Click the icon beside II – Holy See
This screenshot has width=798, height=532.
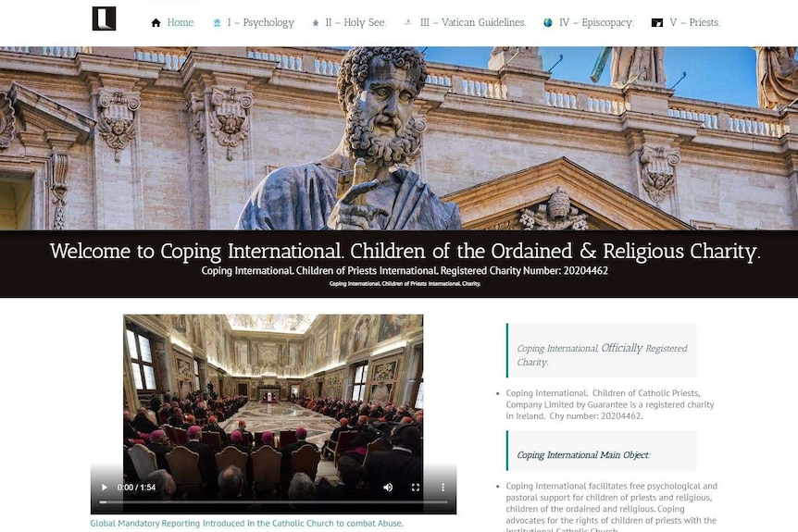point(316,22)
